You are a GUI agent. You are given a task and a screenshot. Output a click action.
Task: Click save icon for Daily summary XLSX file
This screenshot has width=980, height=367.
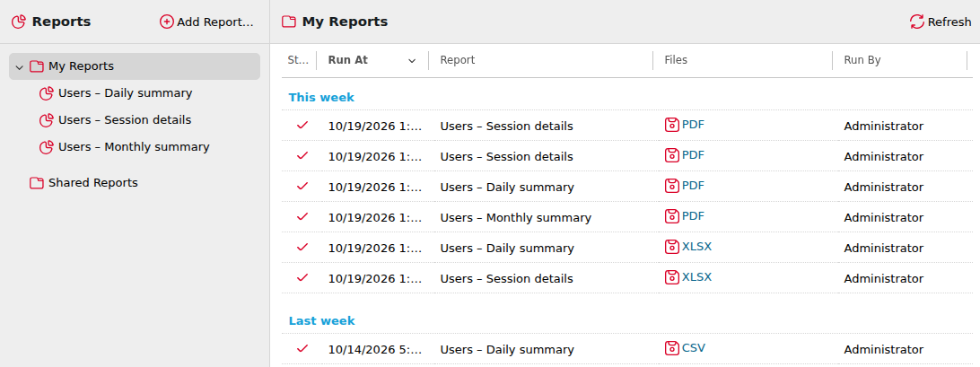tap(671, 247)
